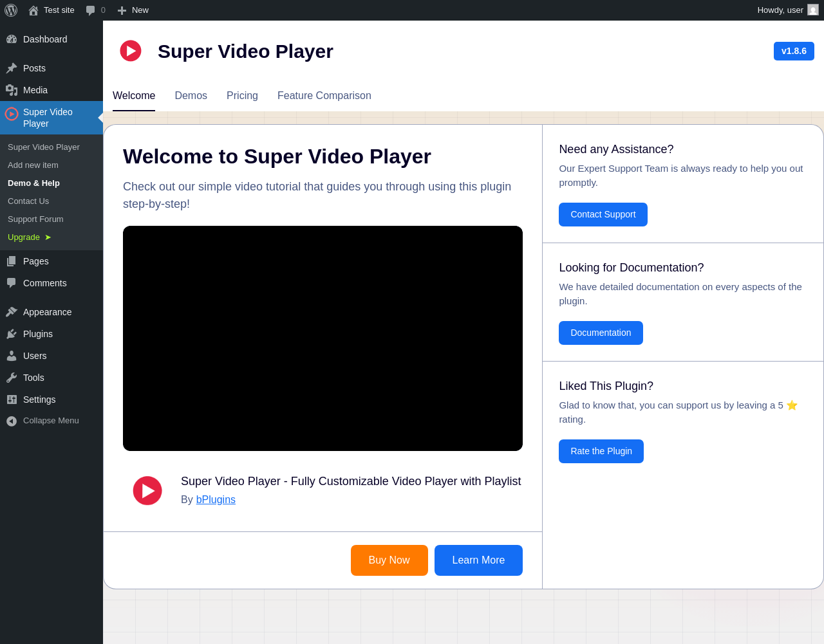824x644 pixels.
Task: Open the Pricing tab
Action: (242, 96)
